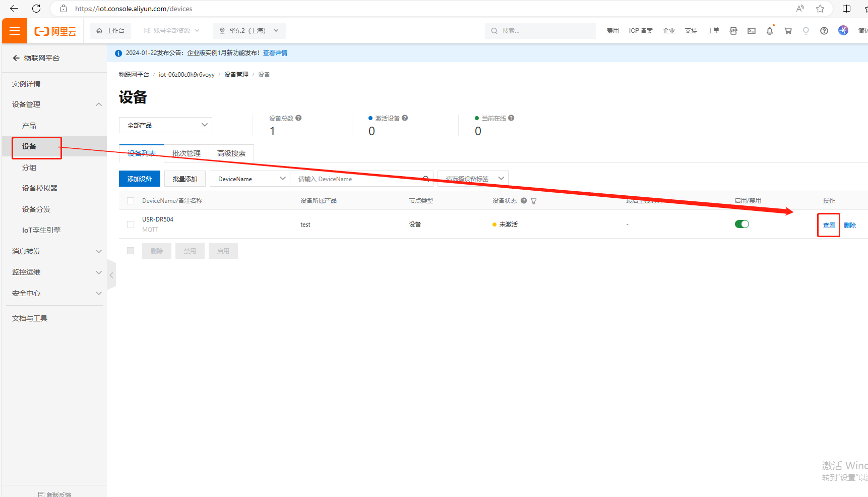
Task: Click the 添加设备 button
Action: (x=139, y=179)
